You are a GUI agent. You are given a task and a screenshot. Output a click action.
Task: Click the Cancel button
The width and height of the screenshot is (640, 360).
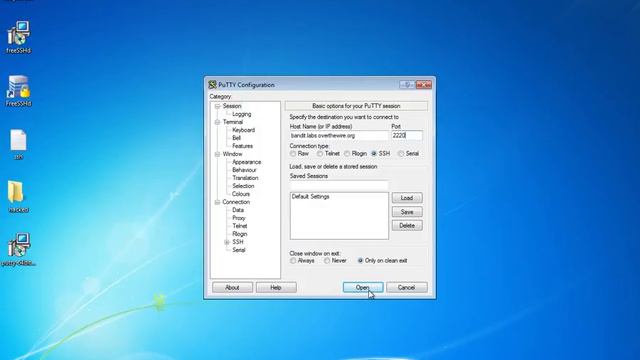(407, 288)
